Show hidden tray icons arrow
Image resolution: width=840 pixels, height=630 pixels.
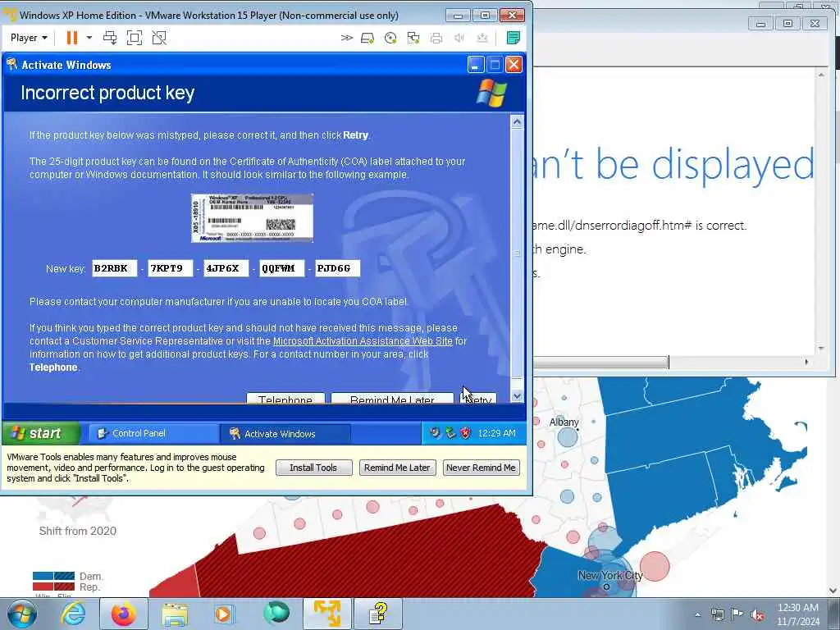pos(697,614)
